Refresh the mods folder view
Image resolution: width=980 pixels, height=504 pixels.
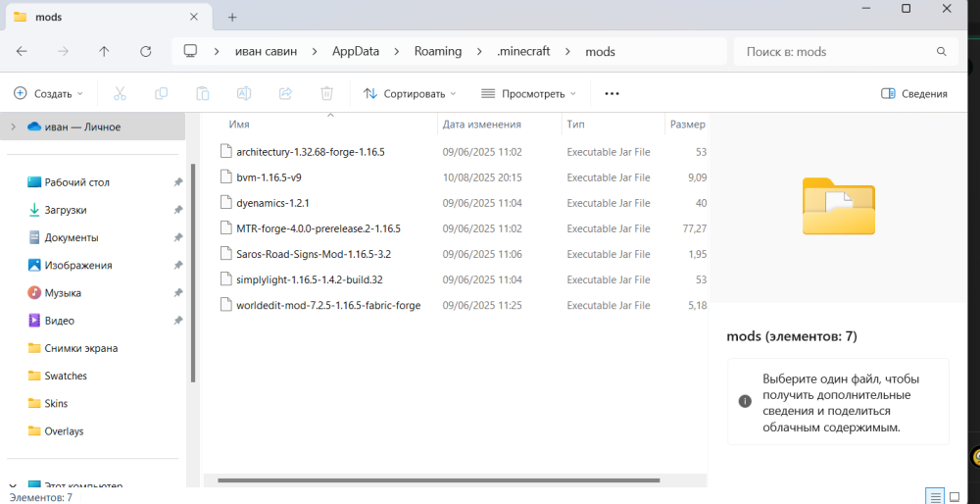(x=146, y=52)
